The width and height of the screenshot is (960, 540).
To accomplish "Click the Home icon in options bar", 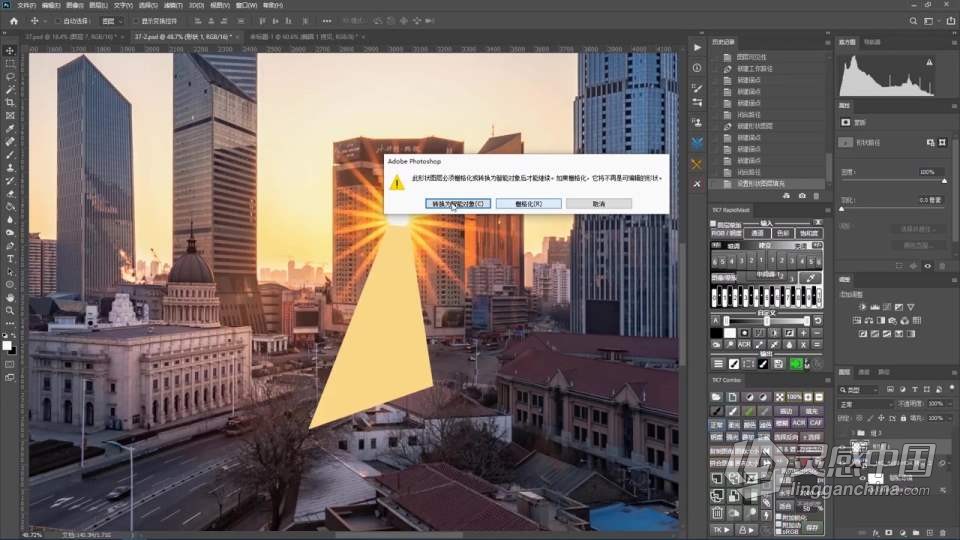I will click(x=13, y=21).
